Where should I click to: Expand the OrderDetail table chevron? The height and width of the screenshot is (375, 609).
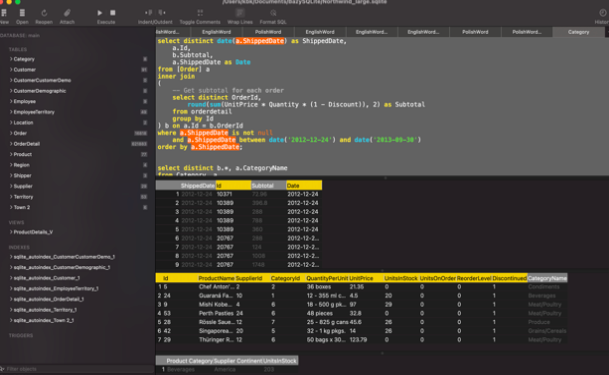11,144
